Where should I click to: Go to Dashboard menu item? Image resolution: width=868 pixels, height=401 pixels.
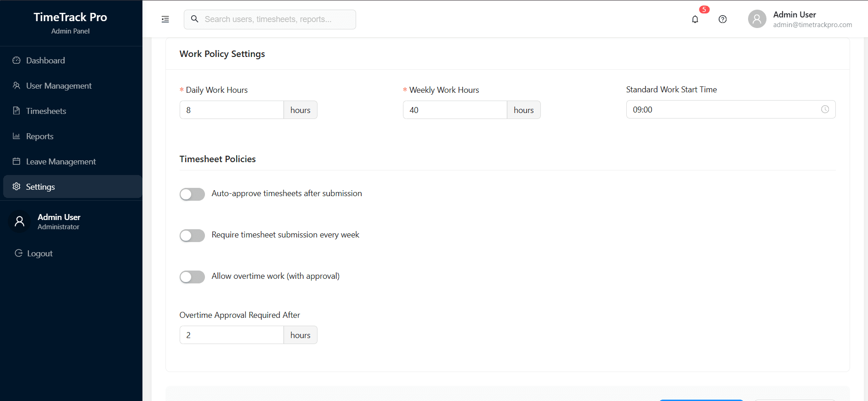point(73,60)
